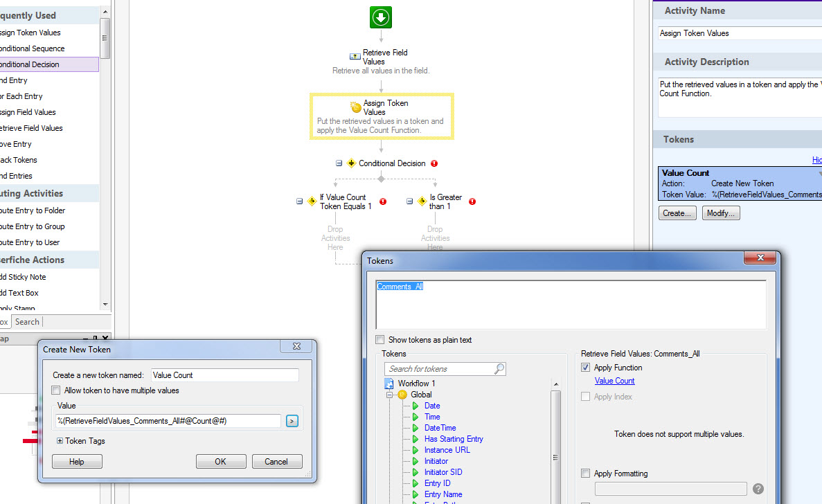The width and height of the screenshot is (822, 504).
Task: Enable Allow token to have multiple values
Action: tap(57, 390)
